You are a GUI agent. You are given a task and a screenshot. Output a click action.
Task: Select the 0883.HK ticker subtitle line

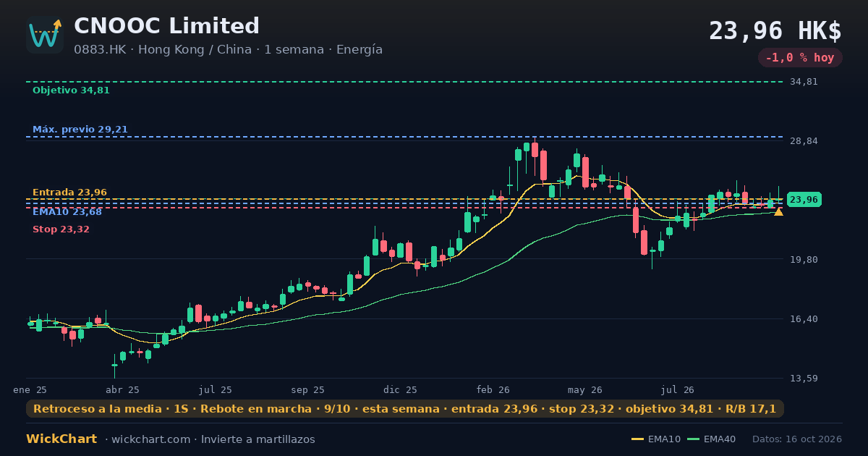coord(228,50)
